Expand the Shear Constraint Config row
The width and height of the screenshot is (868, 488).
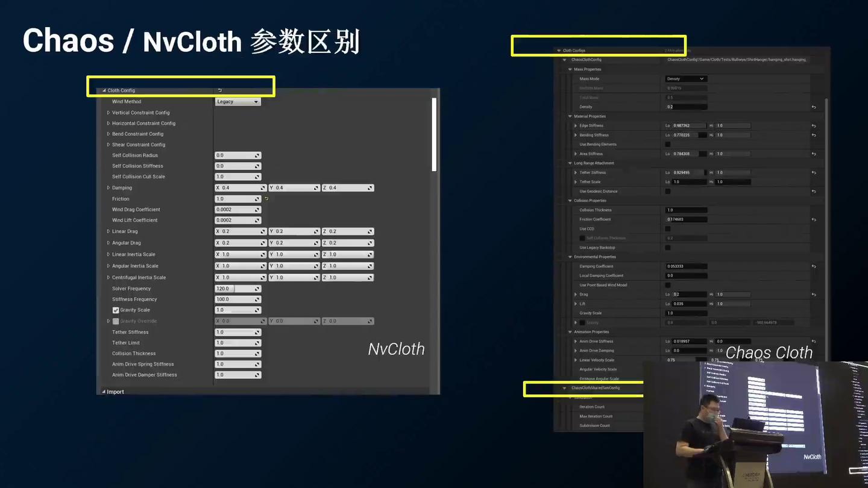tap(108, 145)
